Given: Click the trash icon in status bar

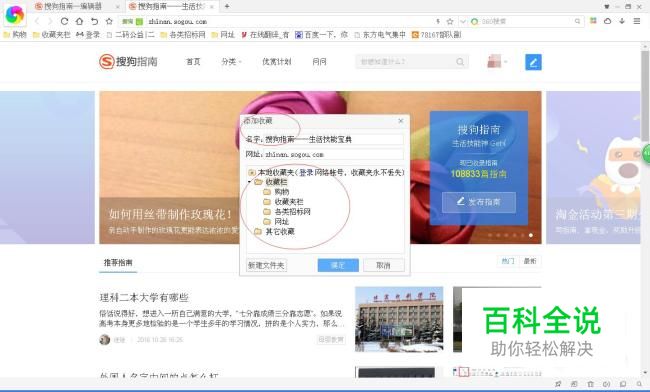Looking at the screenshot, I should pos(590,385).
